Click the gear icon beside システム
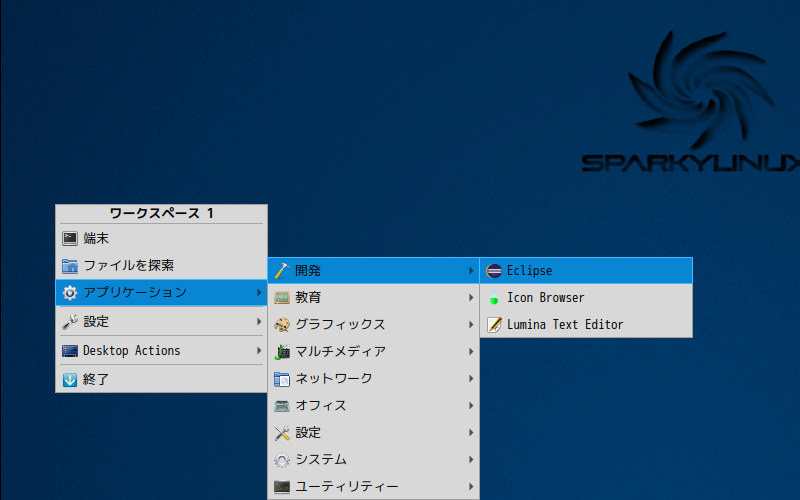This screenshot has width=800, height=500. (282, 460)
